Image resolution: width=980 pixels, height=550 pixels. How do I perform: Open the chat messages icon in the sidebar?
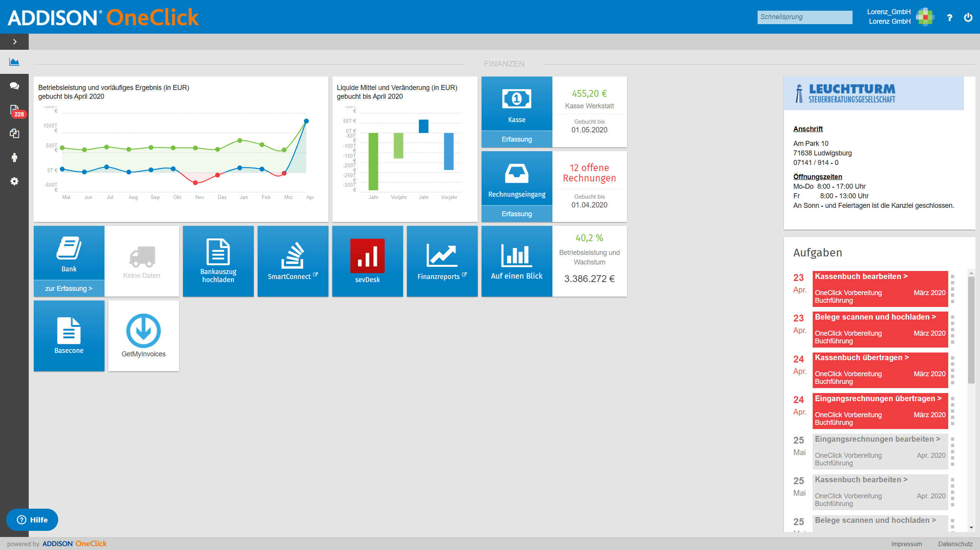pyautogui.click(x=15, y=86)
